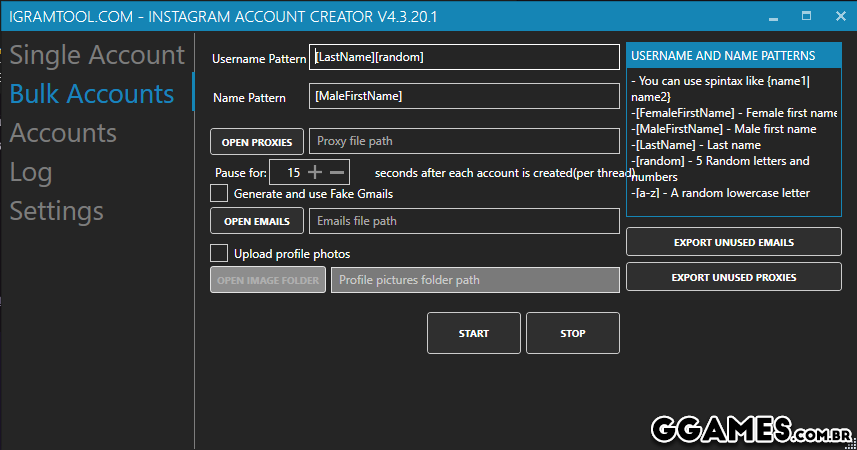This screenshot has height=450, width=857.
Task: Click the Open Proxies button
Action: pyautogui.click(x=257, y=142)
